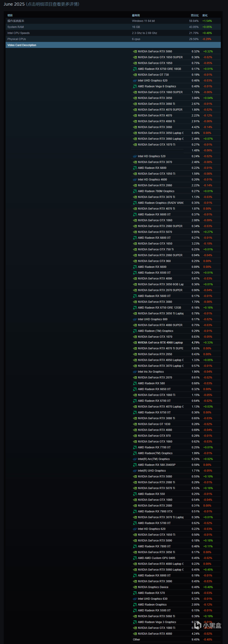This screenshot has height=644, width=228.
Task: Click the +0.45% change for RTX 5060 Laptop
Action: click(208, 570)
